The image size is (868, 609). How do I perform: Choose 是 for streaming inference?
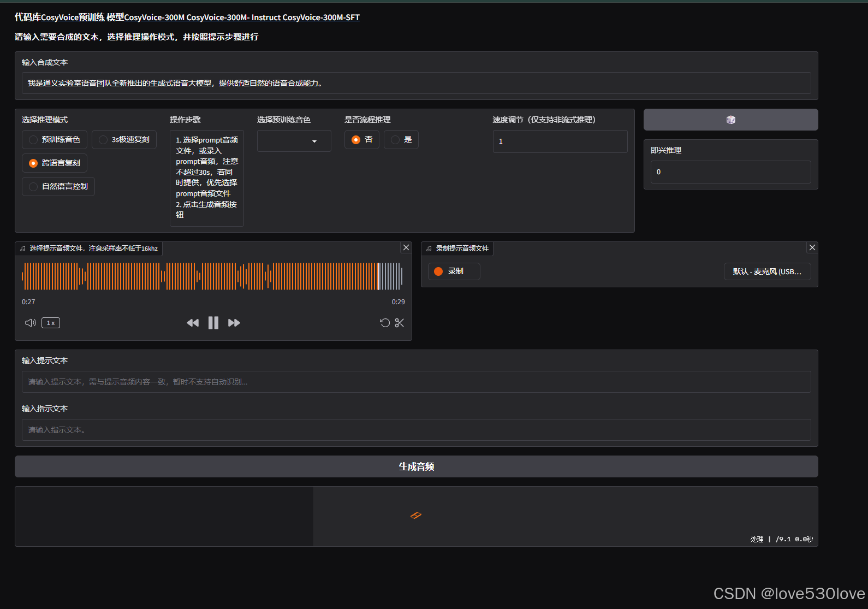click(401, 140)
